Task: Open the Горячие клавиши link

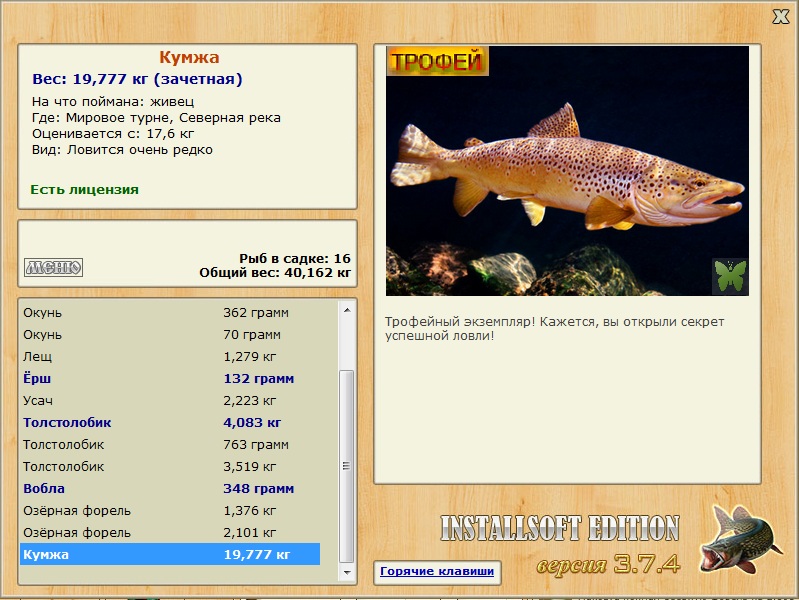Action: (436, 572)
